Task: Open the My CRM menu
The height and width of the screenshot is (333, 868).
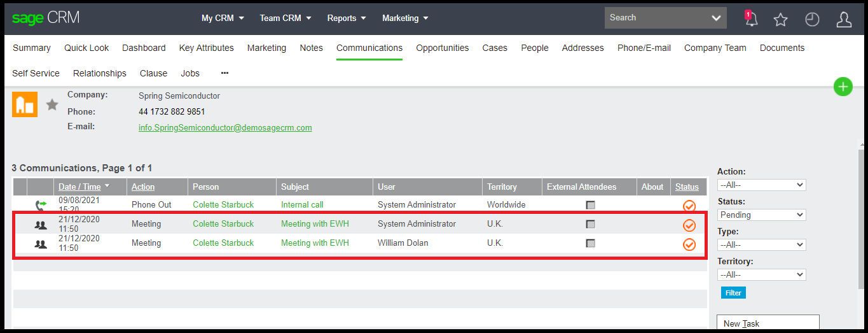Action: (x=223, y=18)
